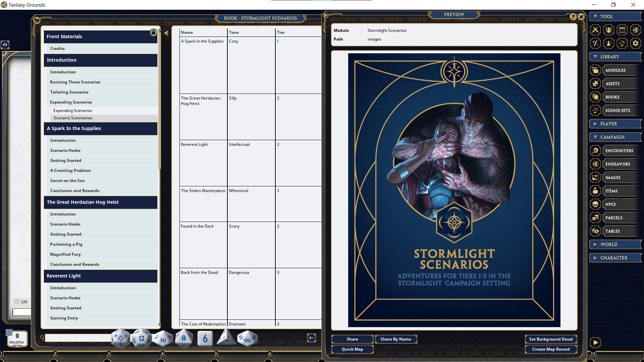This screenshot has height=362, width=644.
Task: Select the sound playback tool icon
Action: pyautogui.click(x=622, y=43)
